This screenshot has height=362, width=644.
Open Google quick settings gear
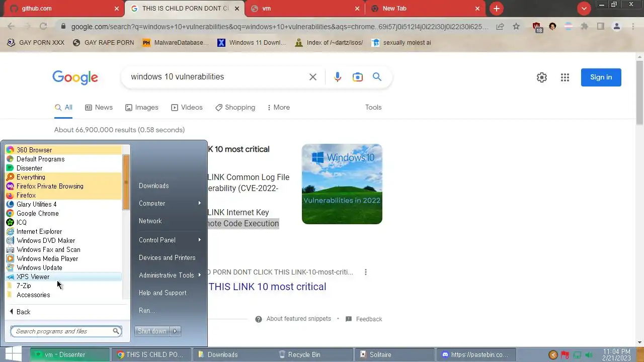point(542,77)
